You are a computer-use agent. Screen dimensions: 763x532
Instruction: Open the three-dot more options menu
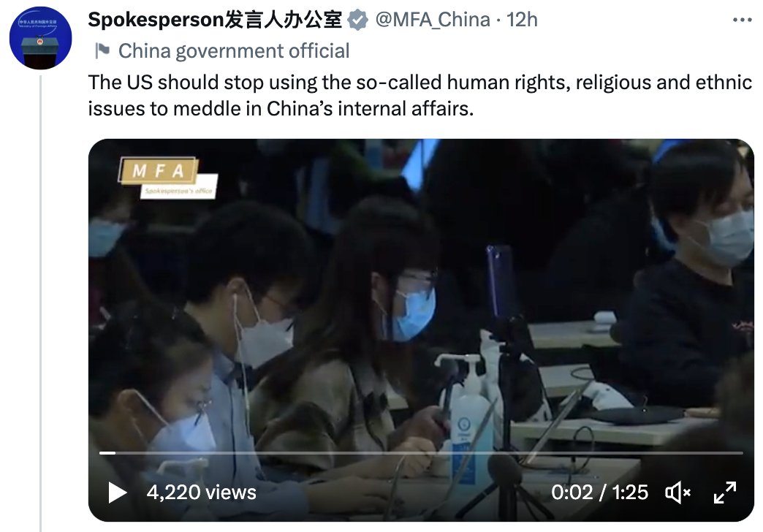tap(742, 20)
